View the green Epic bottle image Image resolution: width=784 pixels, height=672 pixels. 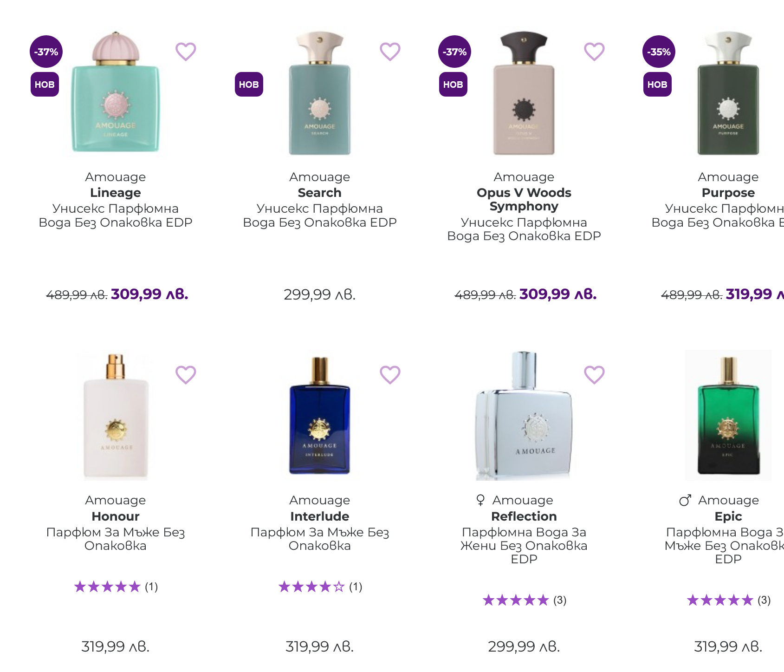(x=728, y=416)
